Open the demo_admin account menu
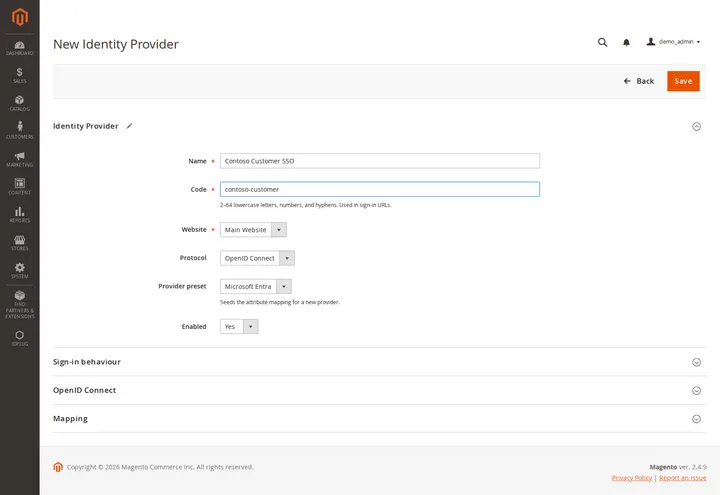Viewport: 720px width, 495px height. coord(674,42)
